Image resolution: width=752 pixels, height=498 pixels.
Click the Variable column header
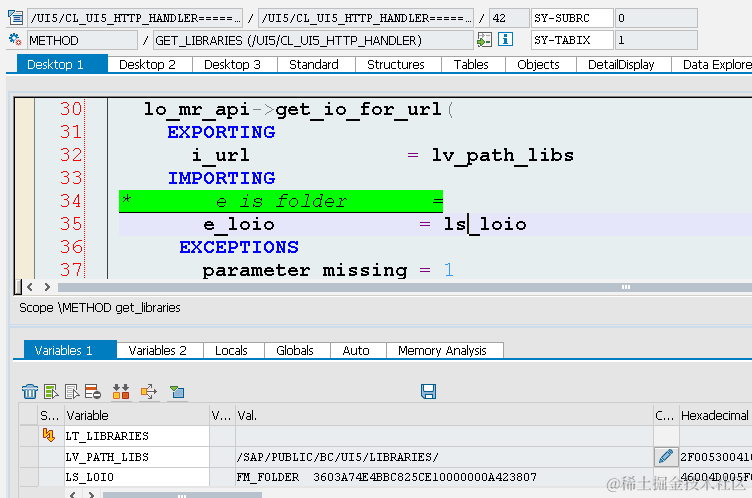point(137,415)
